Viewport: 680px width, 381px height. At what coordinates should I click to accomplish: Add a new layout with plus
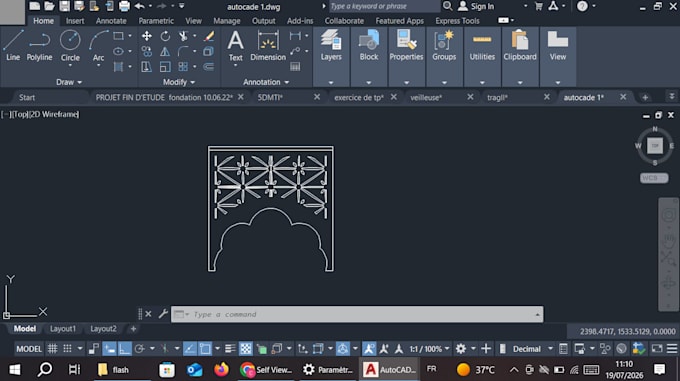pos(133,329)
